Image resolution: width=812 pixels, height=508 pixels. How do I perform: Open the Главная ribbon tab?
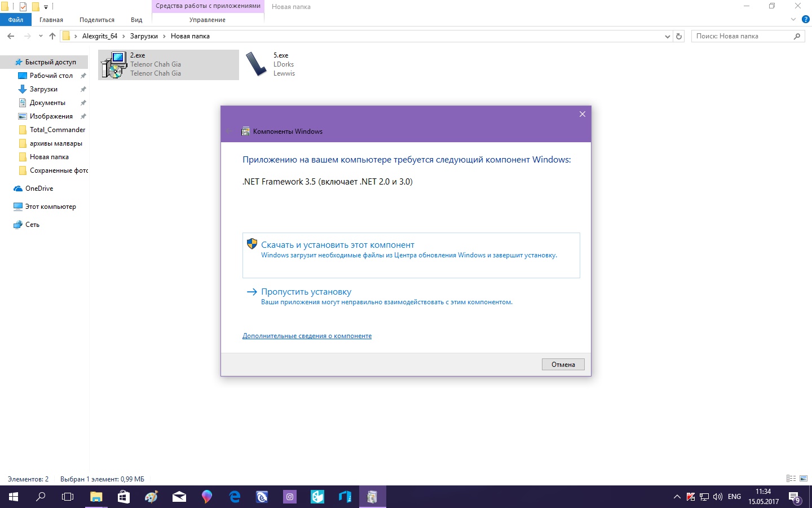coord(51,20)
